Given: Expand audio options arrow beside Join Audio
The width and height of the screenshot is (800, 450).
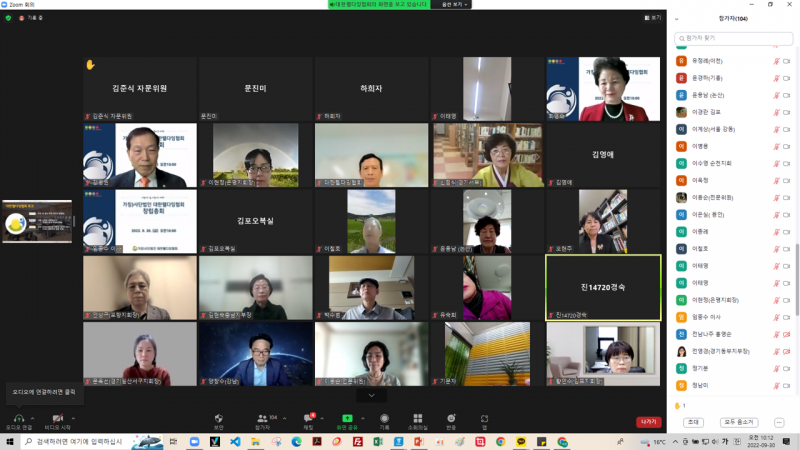Looking at the screenshot, I should pyautogui.click(x=34, y=417).
